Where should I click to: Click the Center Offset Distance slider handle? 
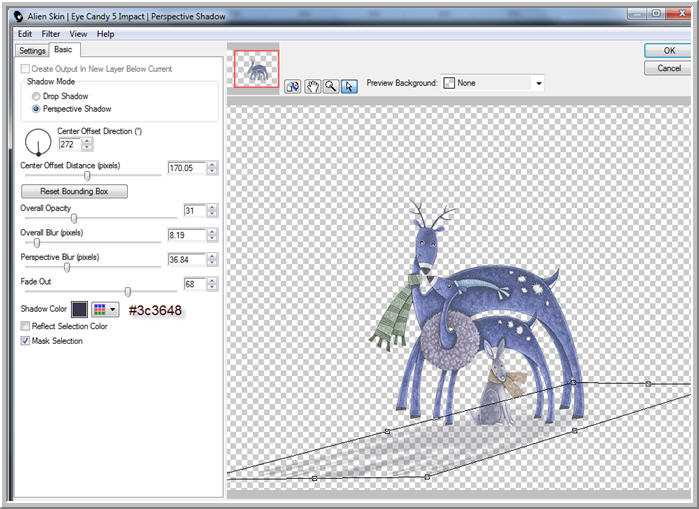coord(87,176)
